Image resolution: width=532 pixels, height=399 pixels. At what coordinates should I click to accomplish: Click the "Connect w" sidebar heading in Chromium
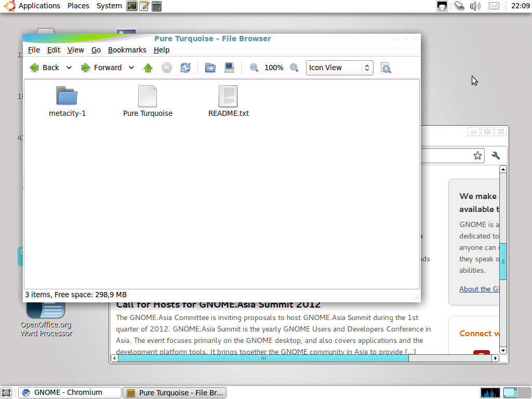(479, 334)
